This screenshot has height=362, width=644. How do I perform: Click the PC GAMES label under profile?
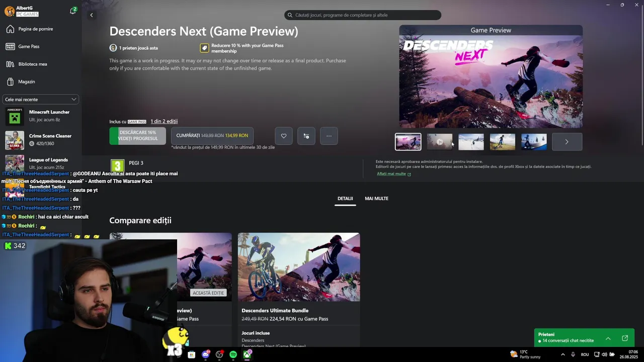tap(27, 15)
